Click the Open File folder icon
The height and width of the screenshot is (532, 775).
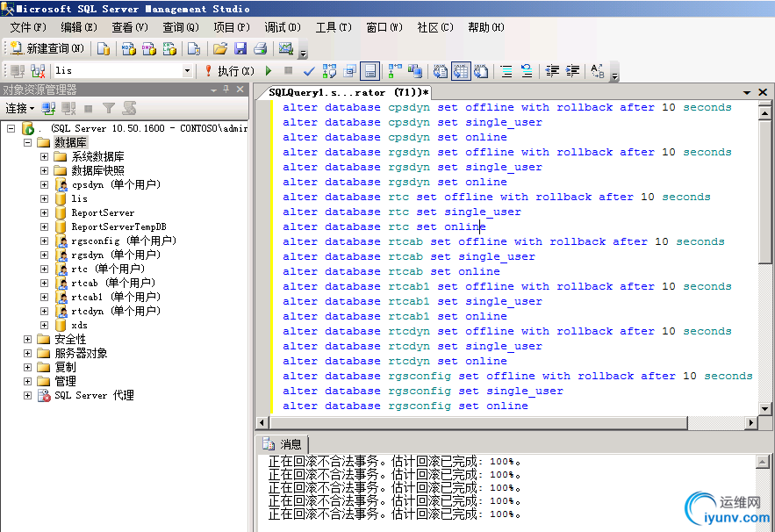(x=220, y=48)
